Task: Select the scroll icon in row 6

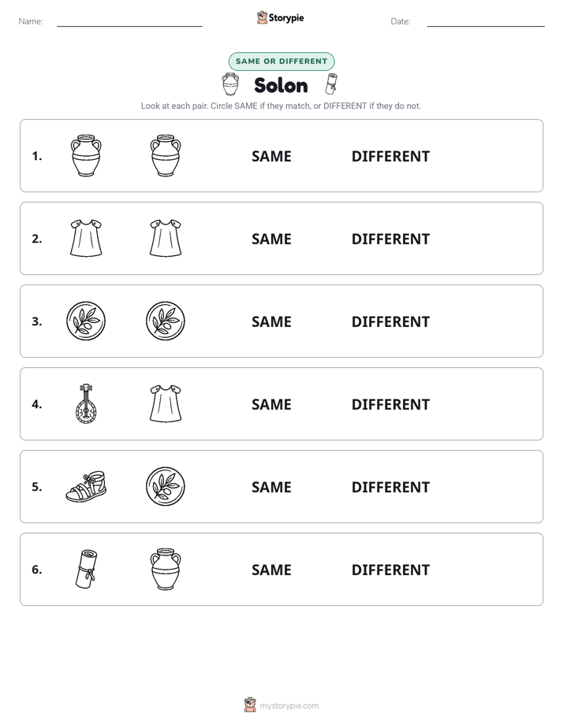Action: (87, 569)
